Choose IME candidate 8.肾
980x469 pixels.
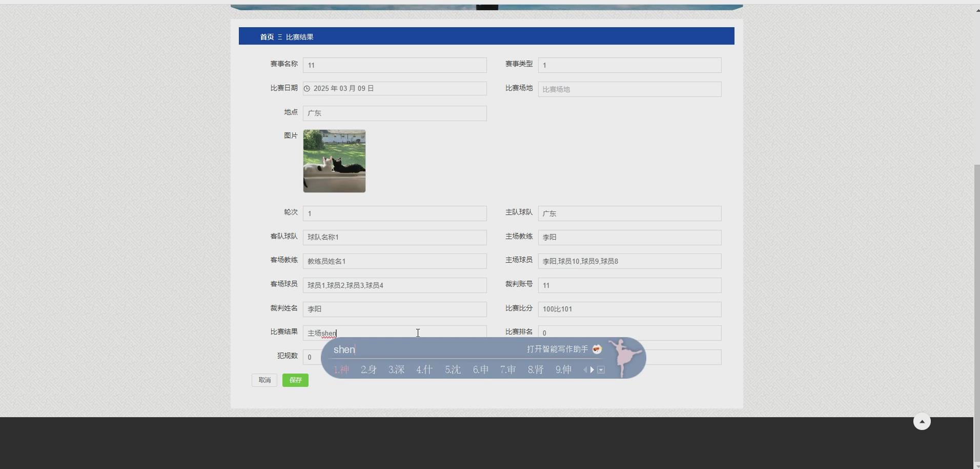(x=536, y=370)
